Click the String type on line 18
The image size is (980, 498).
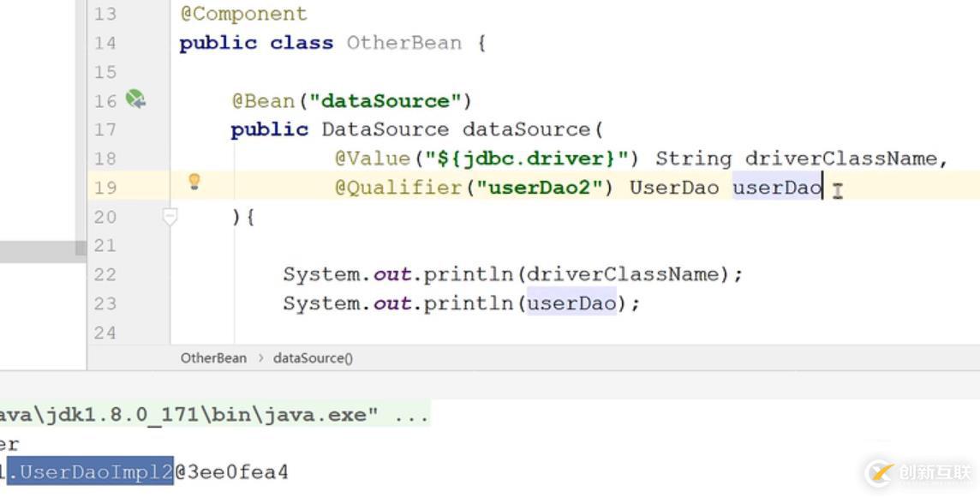pyautogui.click(x=693, y=159)
